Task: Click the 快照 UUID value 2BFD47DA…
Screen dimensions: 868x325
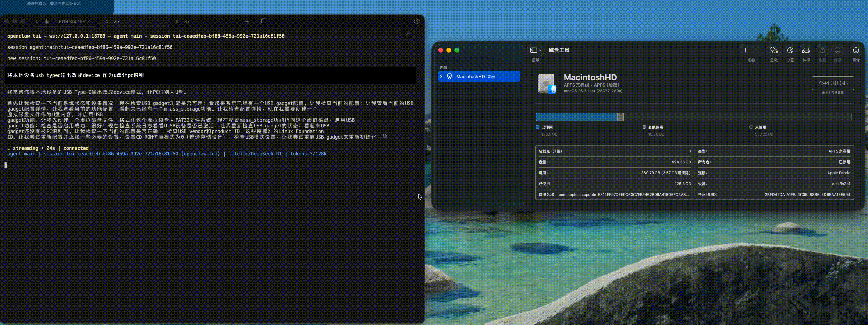Action: [x=807, y=194]
